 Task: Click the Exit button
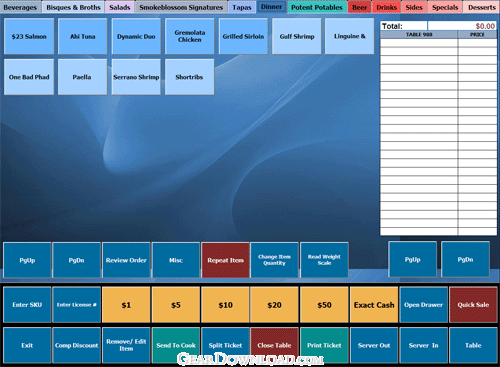point(27,345)
